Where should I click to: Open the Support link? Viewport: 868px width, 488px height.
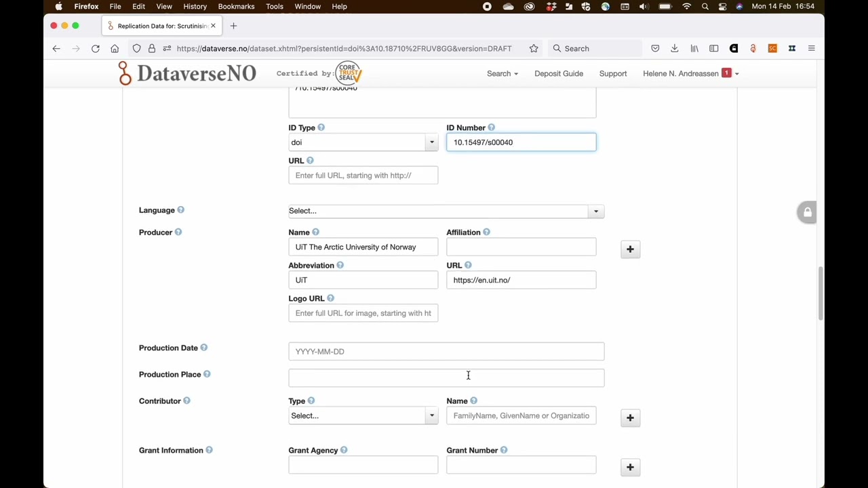(x=613, y=73)
